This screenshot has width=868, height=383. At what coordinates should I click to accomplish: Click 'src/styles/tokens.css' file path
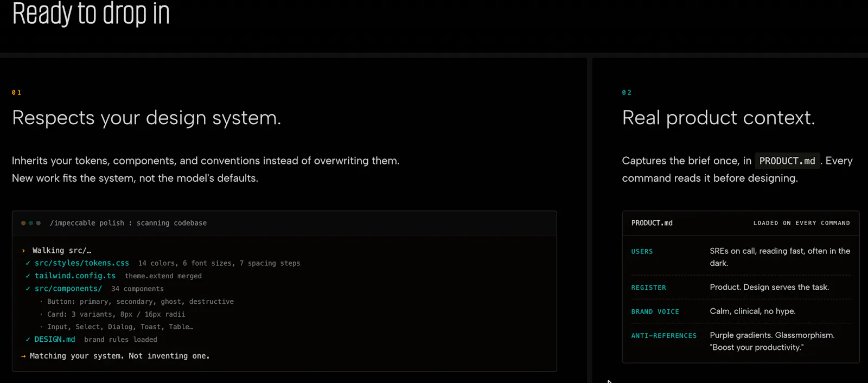coord(82,263)
